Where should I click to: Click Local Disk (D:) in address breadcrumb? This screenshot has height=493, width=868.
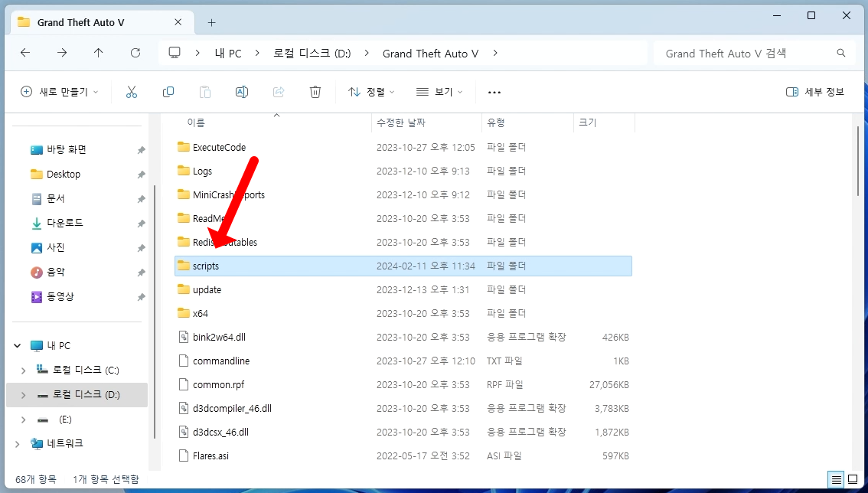pyautogui.click(x=312, y=54)
